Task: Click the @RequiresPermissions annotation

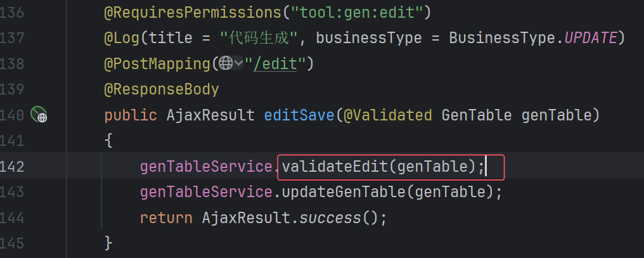Action: pos(193,13)
